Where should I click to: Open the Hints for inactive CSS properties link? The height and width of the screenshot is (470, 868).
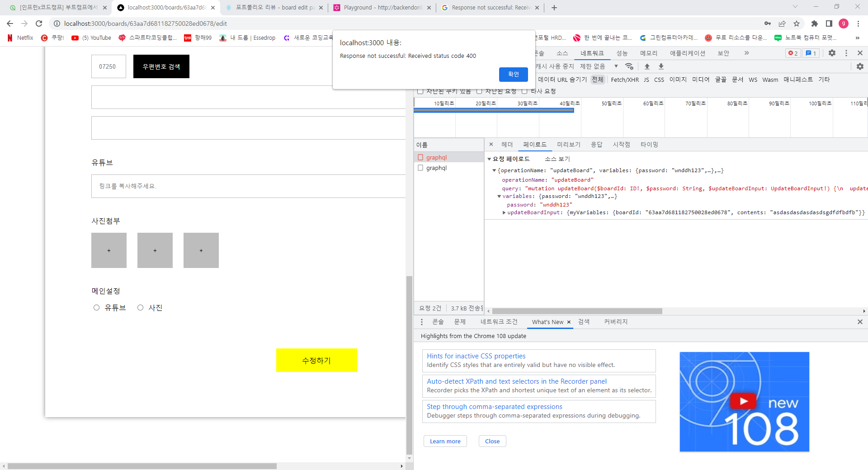(x=476, y=356)
